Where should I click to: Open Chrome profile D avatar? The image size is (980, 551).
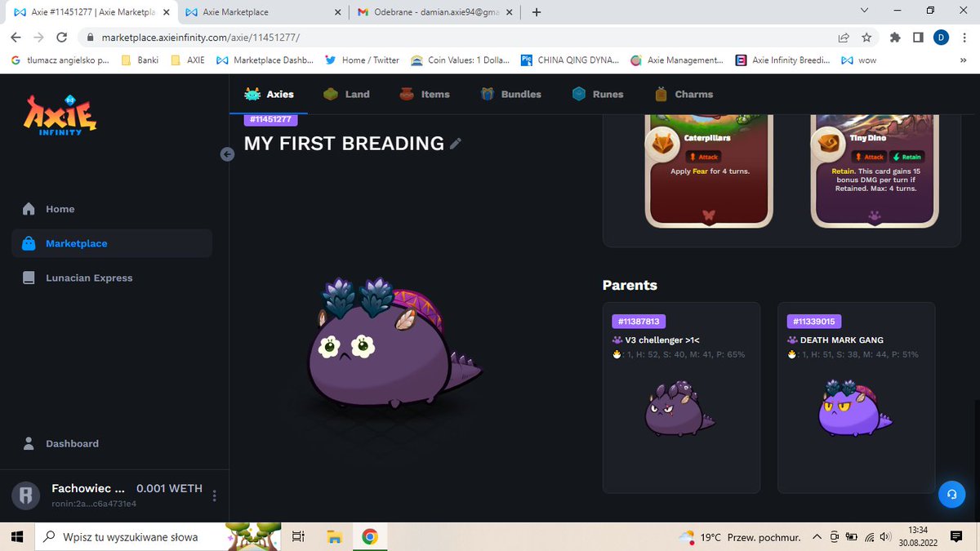pos(941,38)
